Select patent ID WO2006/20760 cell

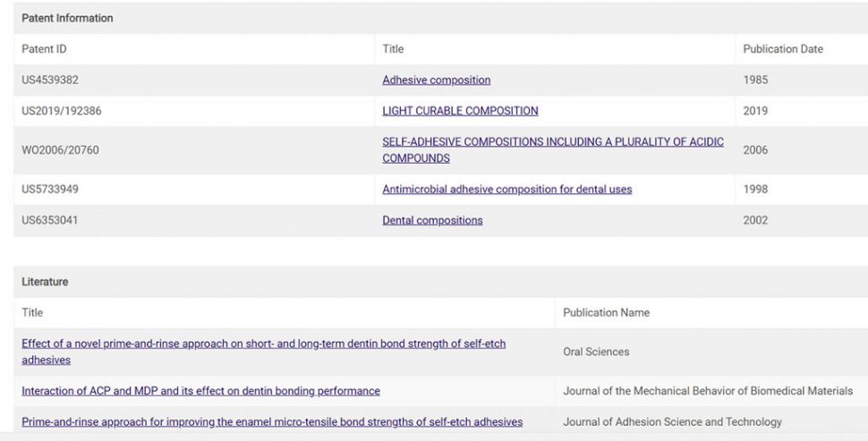60,150
